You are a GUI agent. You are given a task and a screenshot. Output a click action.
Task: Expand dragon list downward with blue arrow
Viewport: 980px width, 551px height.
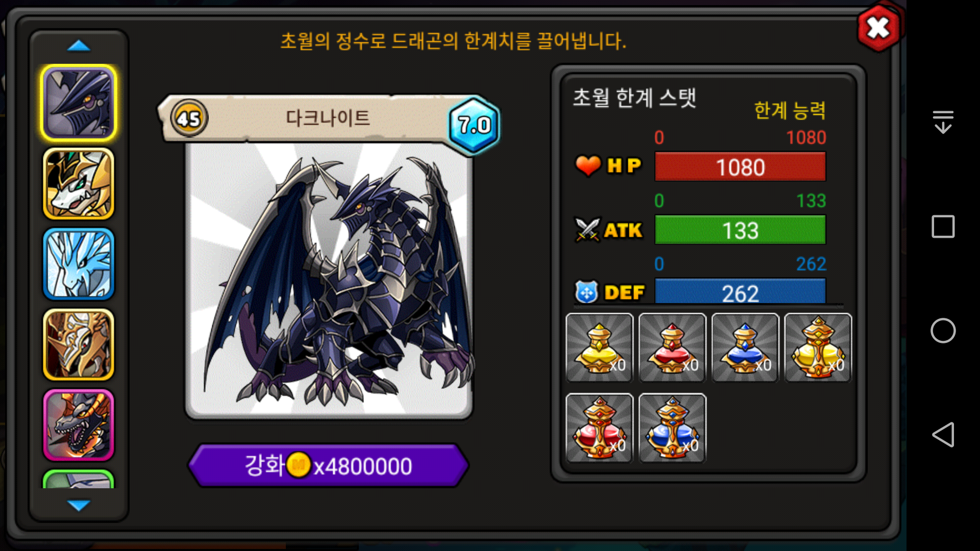click(79, 505)
